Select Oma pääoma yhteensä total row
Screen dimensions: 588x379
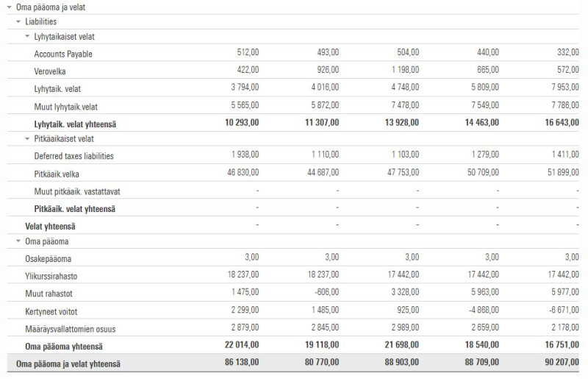coord(293,345)
